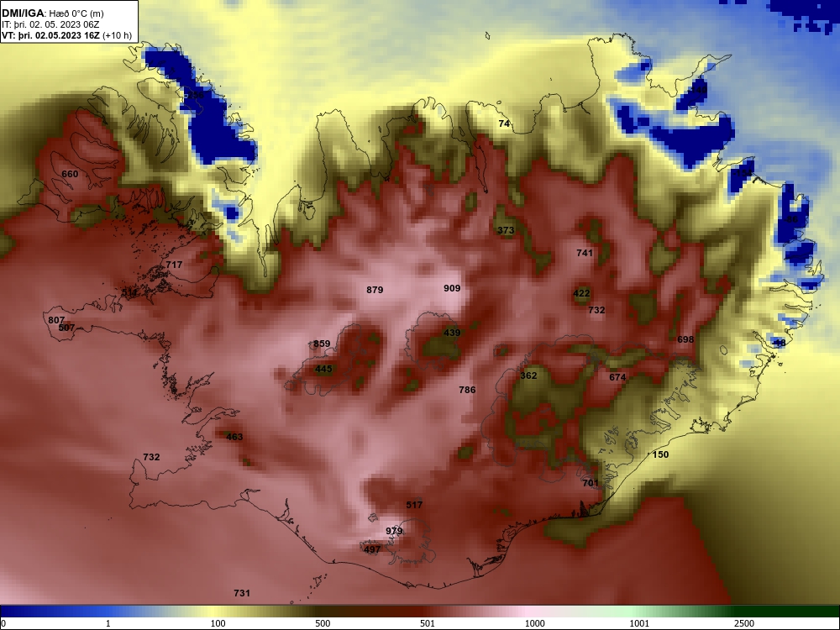840x630 pixels.
Task: Click the legend label 0
Action: (x=3, y=623)
